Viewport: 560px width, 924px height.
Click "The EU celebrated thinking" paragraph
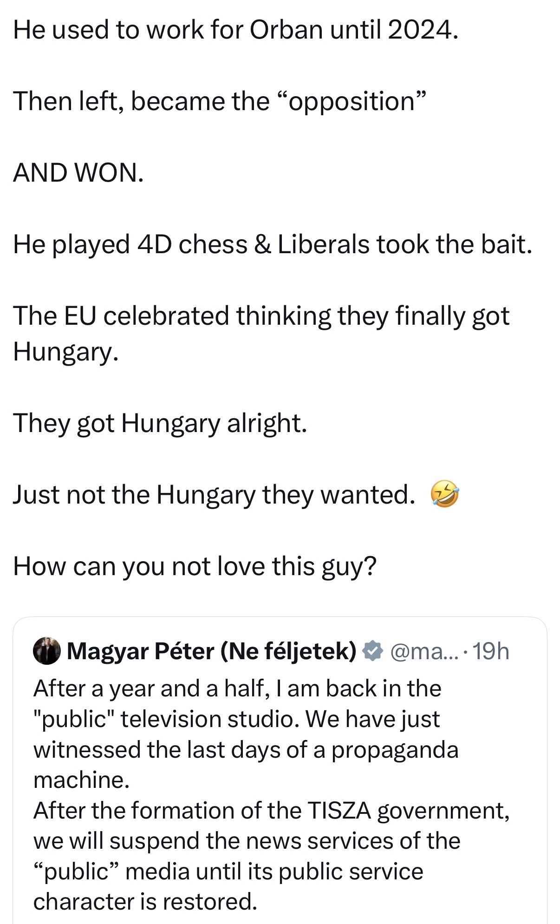click(x=261, y=316)
